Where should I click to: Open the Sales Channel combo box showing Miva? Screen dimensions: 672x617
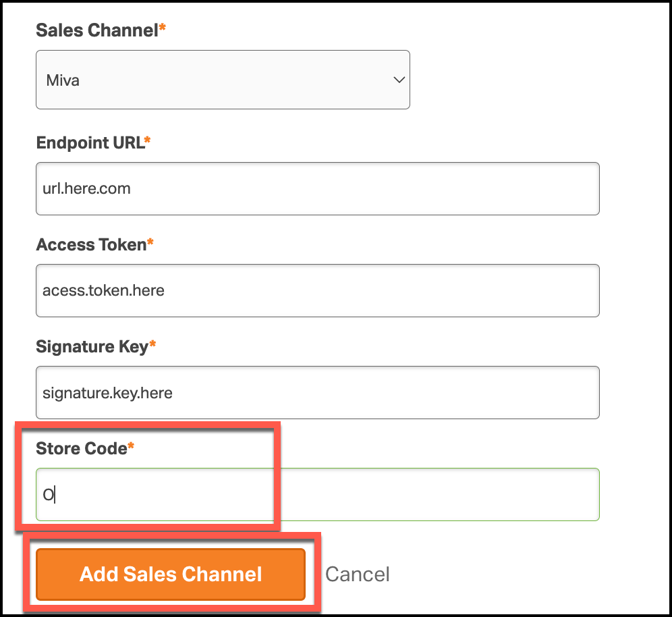223,80
